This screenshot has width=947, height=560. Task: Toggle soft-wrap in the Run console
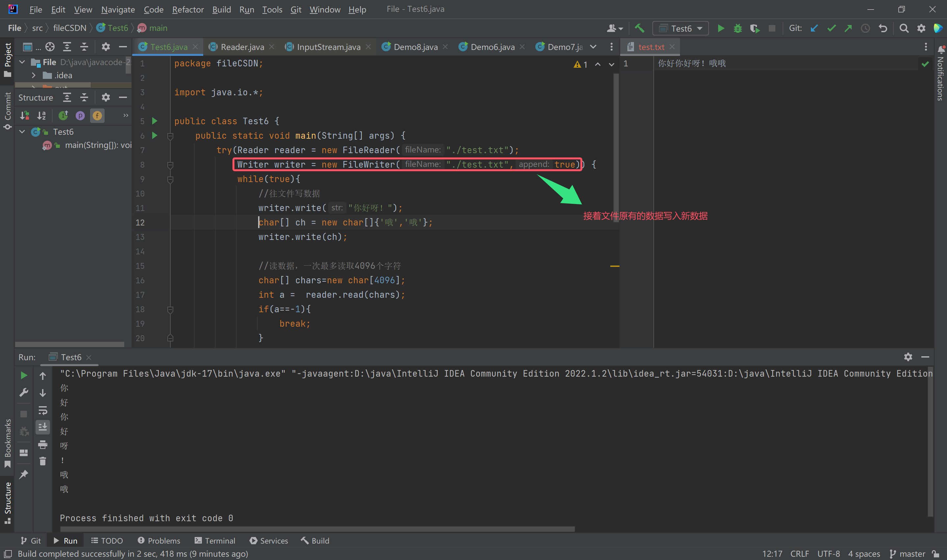point(43,410)
